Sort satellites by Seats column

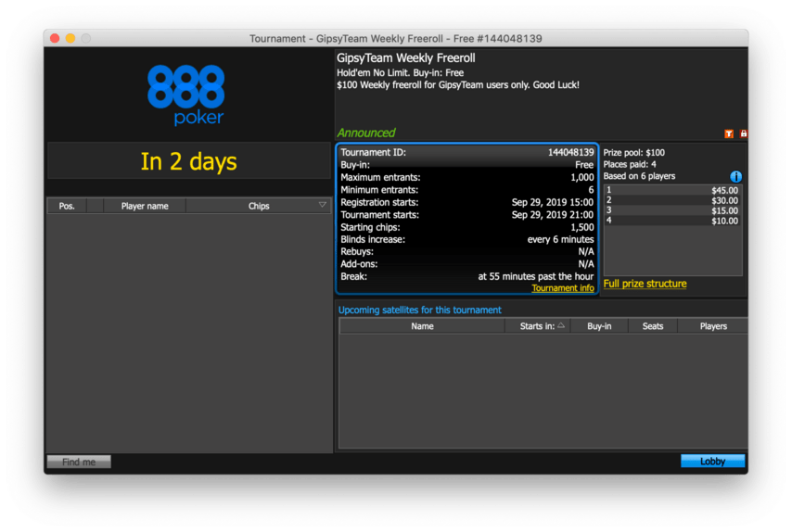[x=653, y=326]
